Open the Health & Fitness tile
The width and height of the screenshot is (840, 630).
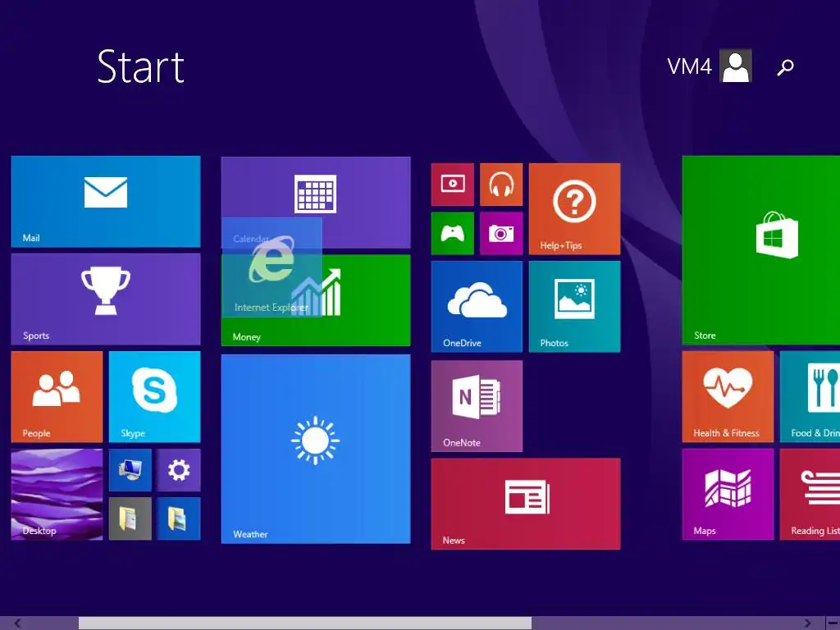tap(728, 397)
